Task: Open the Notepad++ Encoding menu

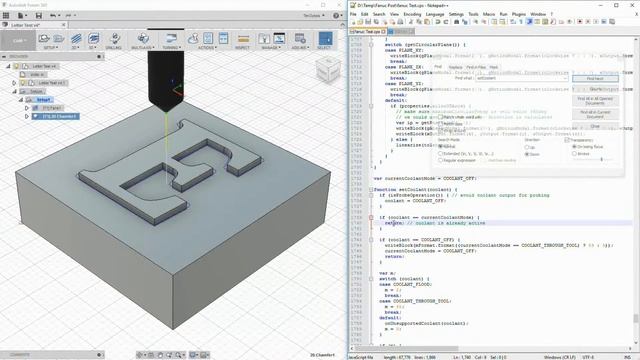Action: click(x=412, y=14)
